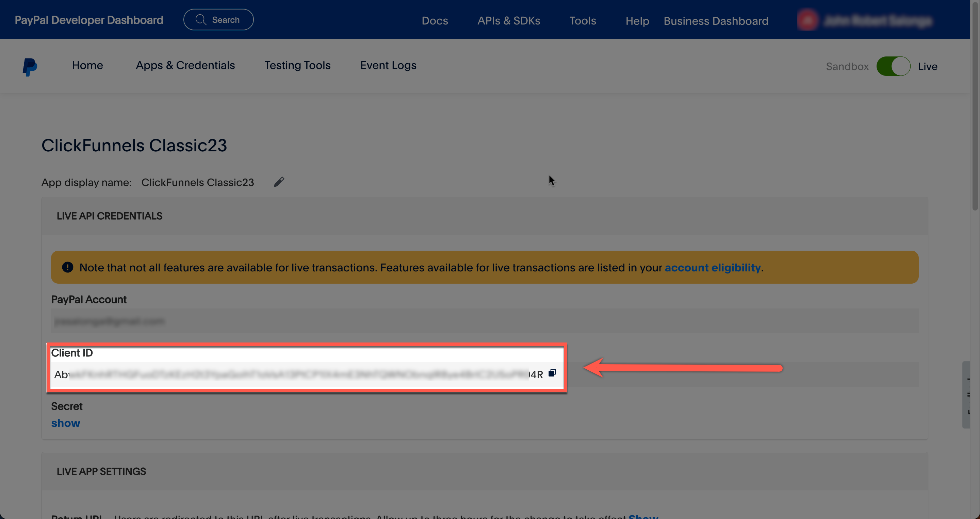Open the Docs menu
This screenshot has width=980, height=519.
[x=435, y=20]
